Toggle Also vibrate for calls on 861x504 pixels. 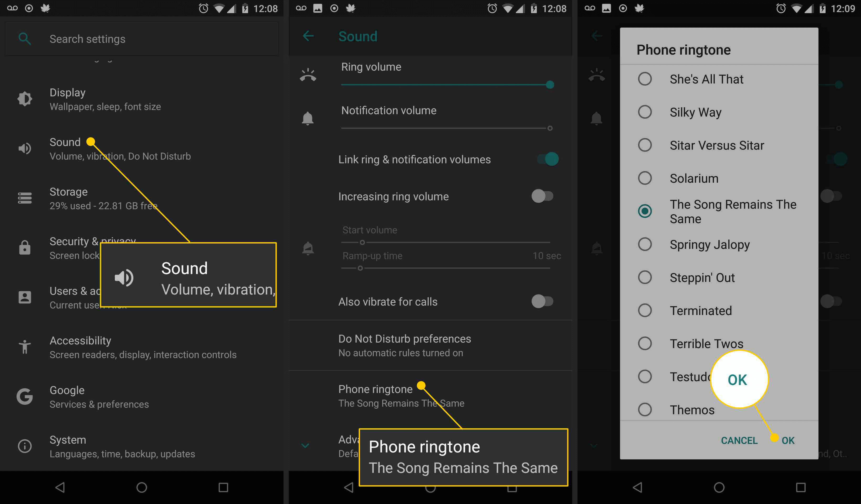click(x=544, y=301)
